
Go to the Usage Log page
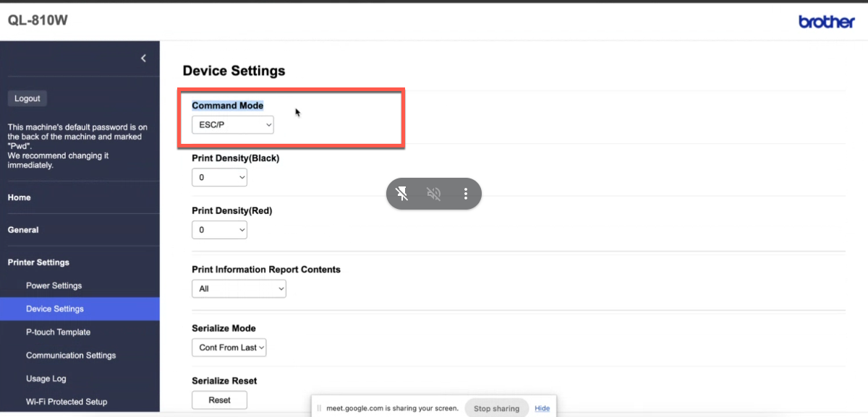(x=45, y=378)
